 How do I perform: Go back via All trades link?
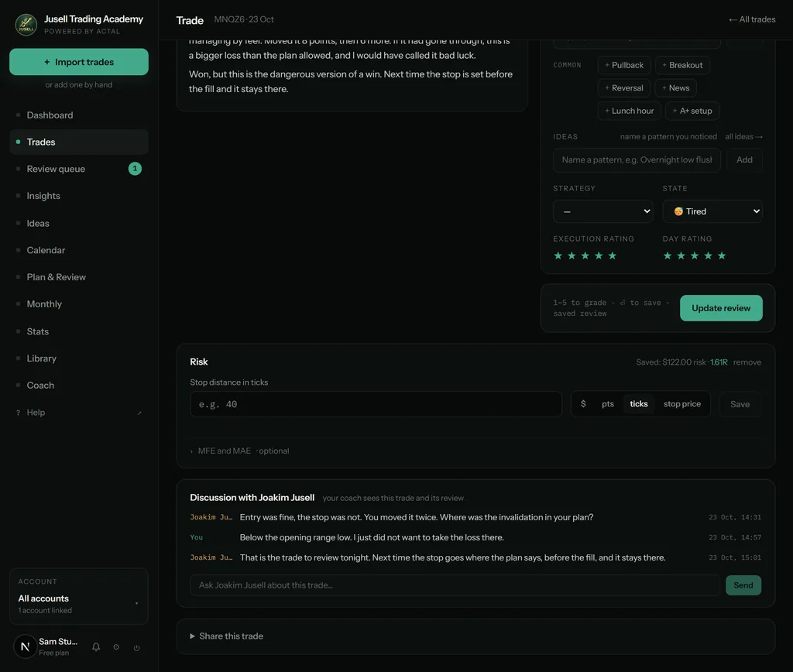(751, 19)
